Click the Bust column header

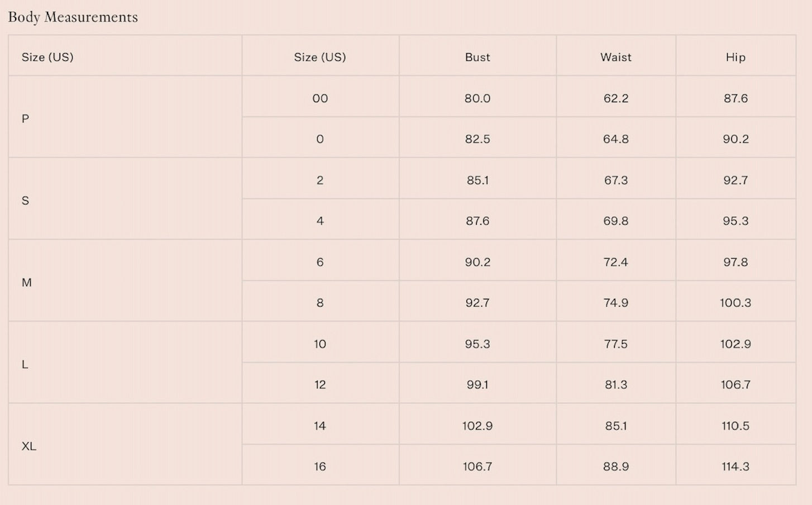coord(477,57)
